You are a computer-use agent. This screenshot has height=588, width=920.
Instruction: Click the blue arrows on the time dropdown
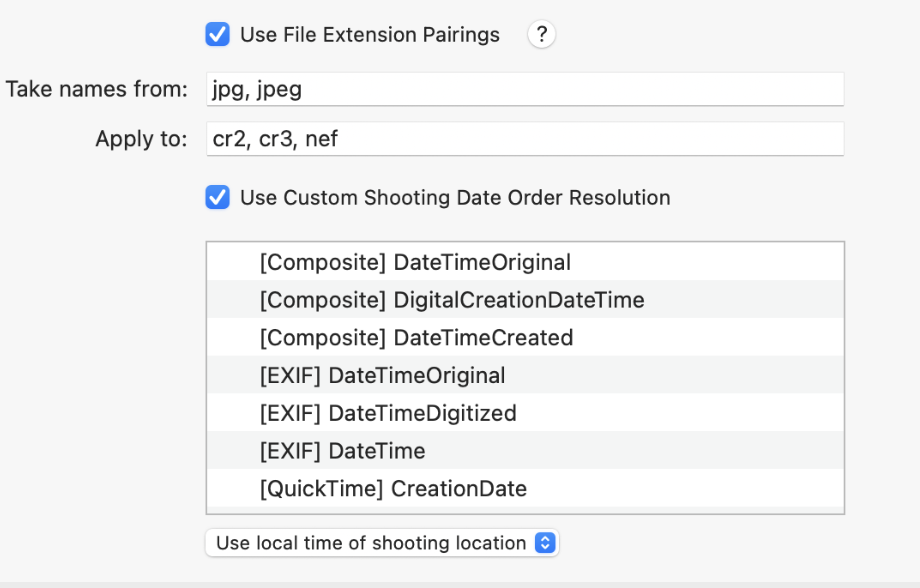(x=545, y=543)
